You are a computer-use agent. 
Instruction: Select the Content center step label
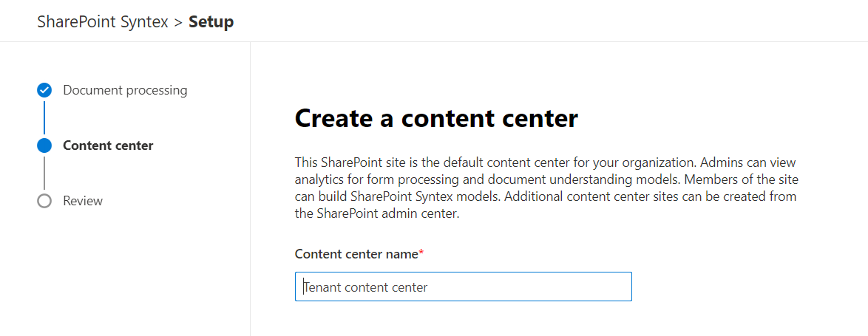[x=108, y=145]
